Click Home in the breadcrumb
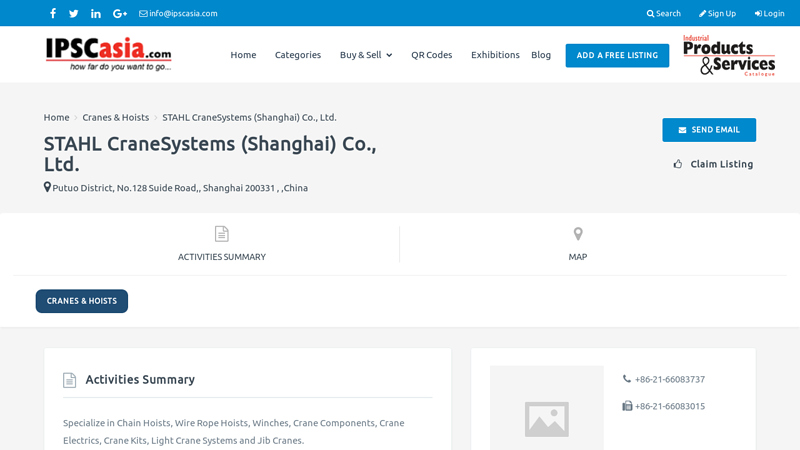This screenshot has height=450, width=800. [x=56, y=117]
